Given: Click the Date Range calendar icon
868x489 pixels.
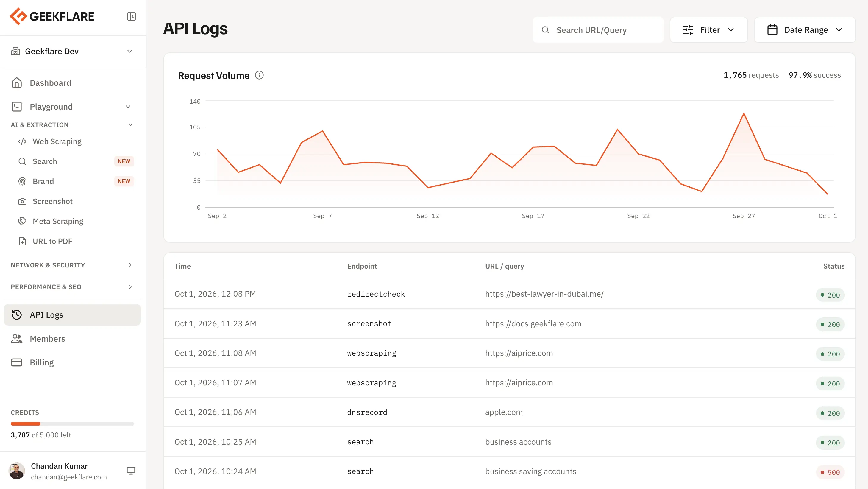Looking at the screenshot, I should click(772, 30).
